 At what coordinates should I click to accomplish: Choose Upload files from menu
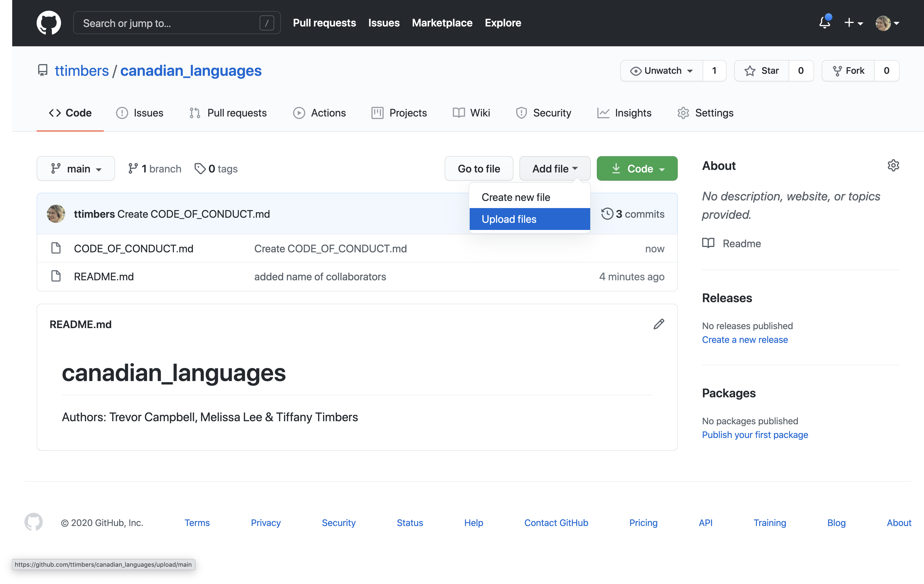point(529,219)
